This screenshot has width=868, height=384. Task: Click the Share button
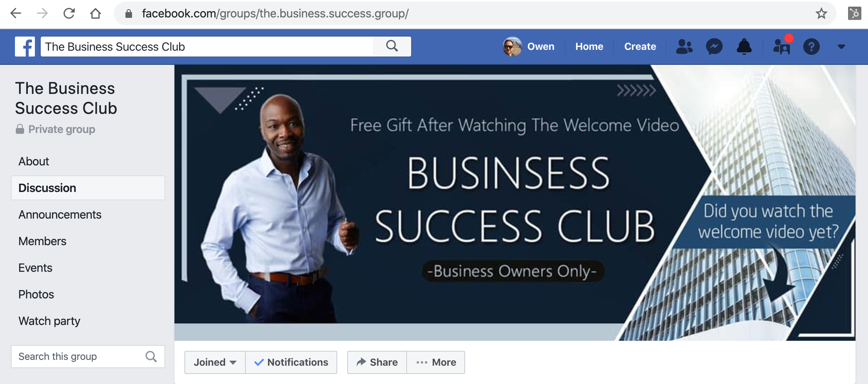tap(377, 362)
